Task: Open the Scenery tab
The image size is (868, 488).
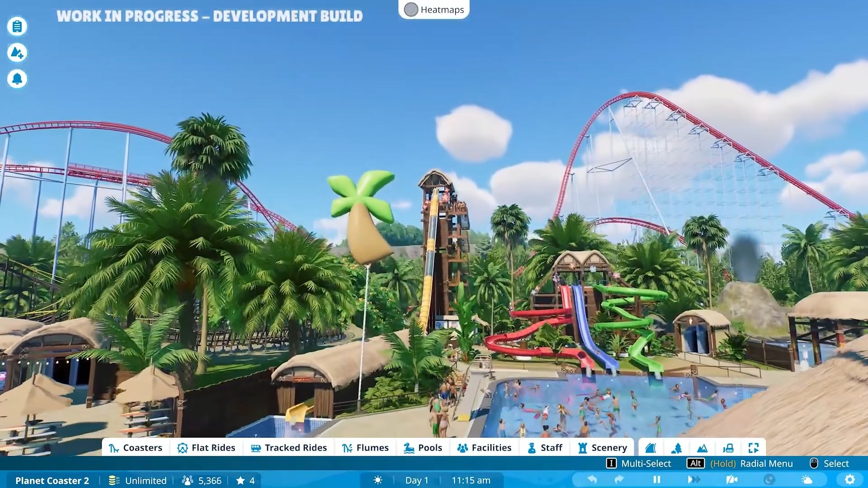Action: tap(603, 448)
